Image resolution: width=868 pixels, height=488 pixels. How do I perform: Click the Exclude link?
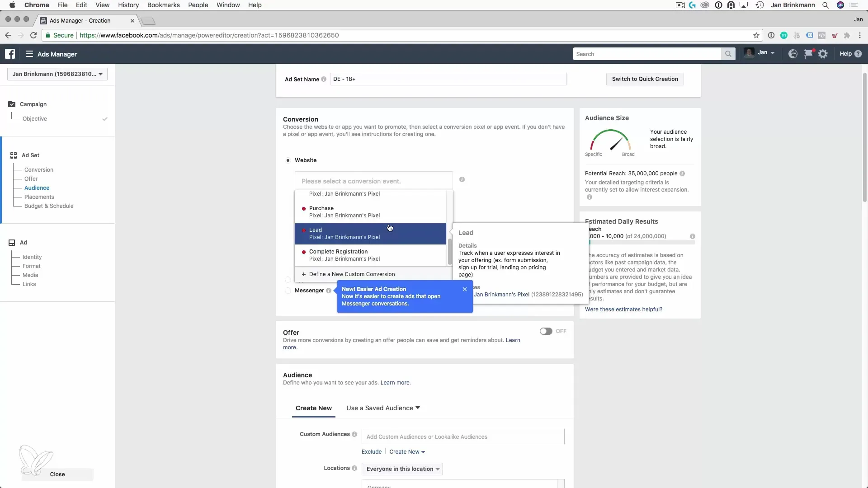click(x=372, y=452)
